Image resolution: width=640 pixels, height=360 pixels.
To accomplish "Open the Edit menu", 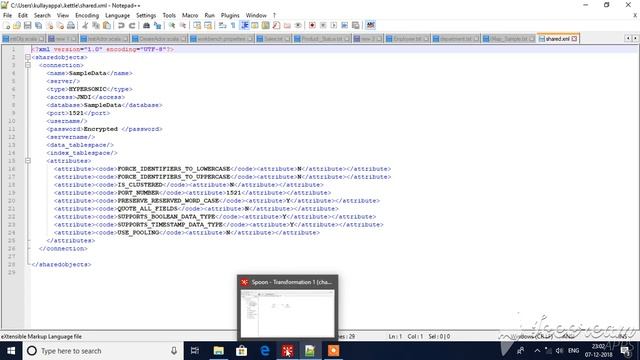I will point(23,15).
